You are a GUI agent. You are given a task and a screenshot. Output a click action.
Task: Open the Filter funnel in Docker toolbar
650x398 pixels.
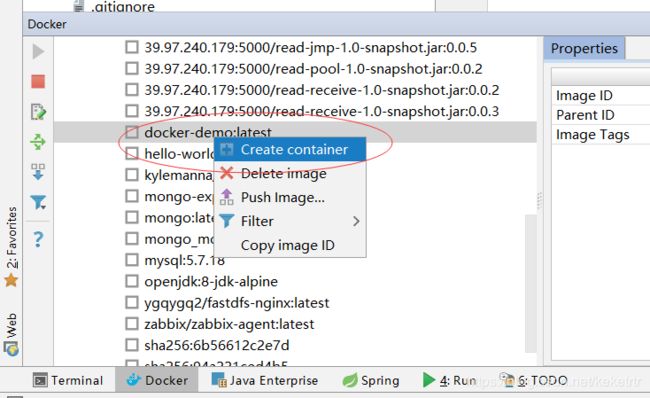(x=38, y=202)
